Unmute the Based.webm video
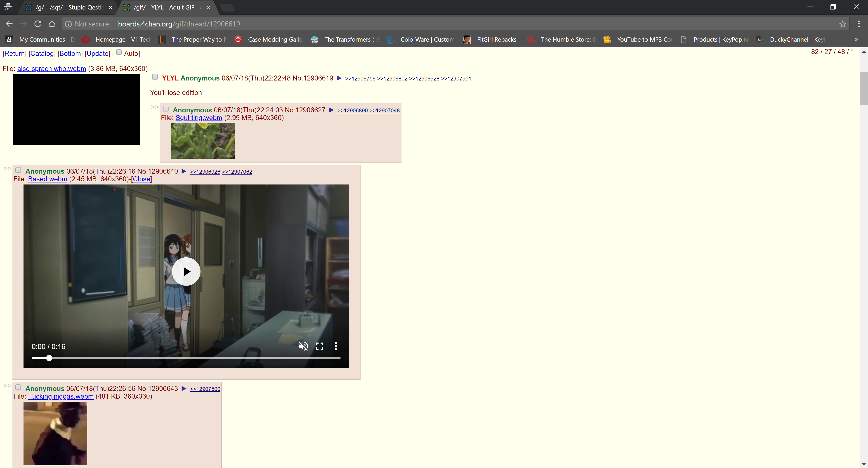 [303, 346]
